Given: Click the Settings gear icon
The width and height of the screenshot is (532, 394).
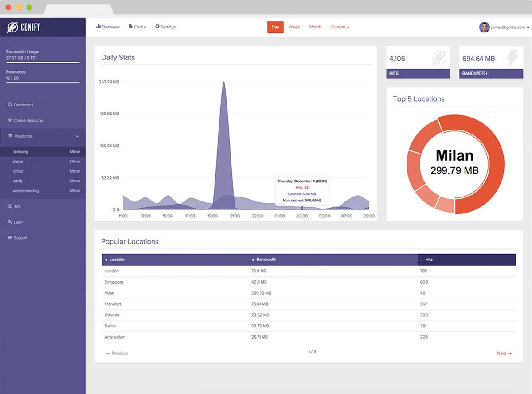Looking at the screenshot, I should [157, 27].
